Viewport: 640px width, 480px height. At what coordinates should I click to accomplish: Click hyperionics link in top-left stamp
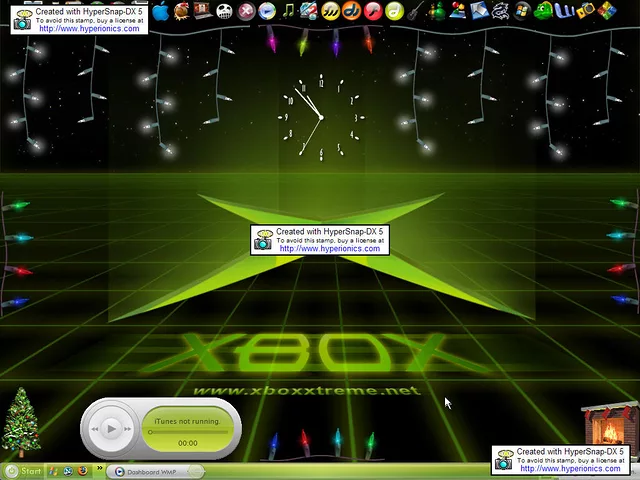(90, 28)
